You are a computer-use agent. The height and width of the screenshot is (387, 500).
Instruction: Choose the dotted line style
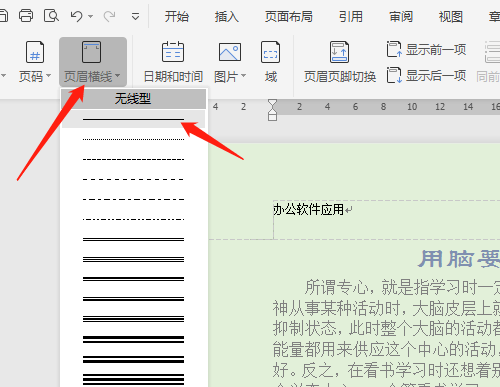coord(133,139)
